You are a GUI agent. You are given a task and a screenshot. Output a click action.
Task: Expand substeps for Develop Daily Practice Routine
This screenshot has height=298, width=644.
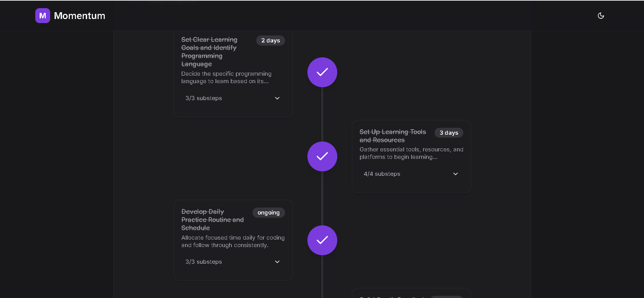277,262
